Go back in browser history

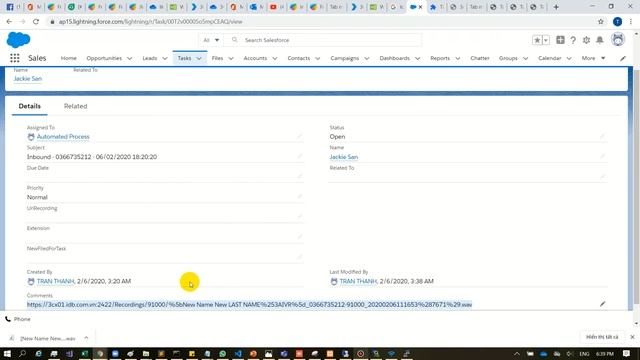coord(9,22)
